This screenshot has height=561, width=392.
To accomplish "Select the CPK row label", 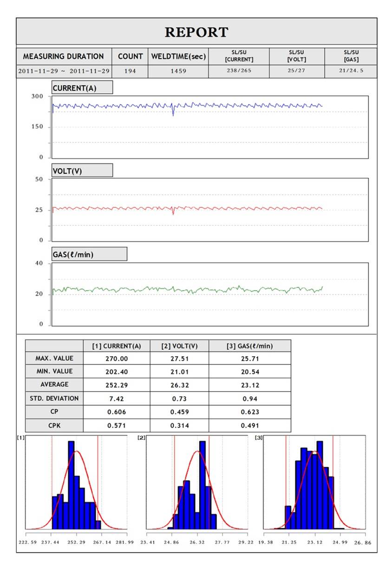I will (53, 425).
